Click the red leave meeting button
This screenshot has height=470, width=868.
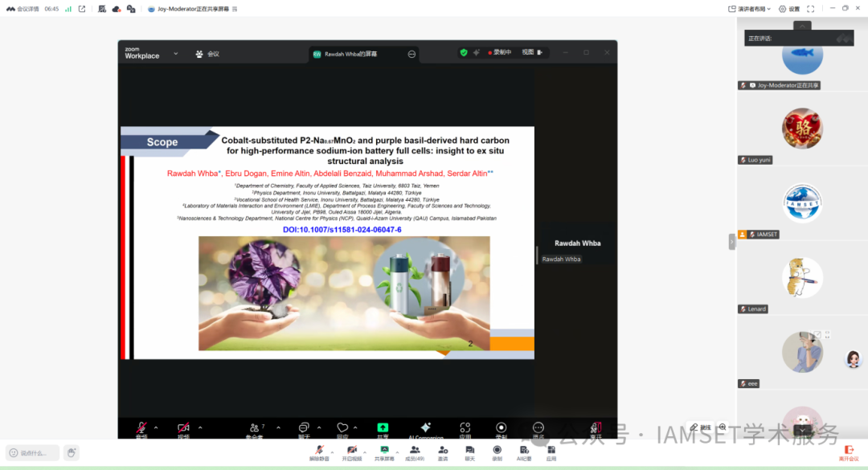click(x=848, y=452)
